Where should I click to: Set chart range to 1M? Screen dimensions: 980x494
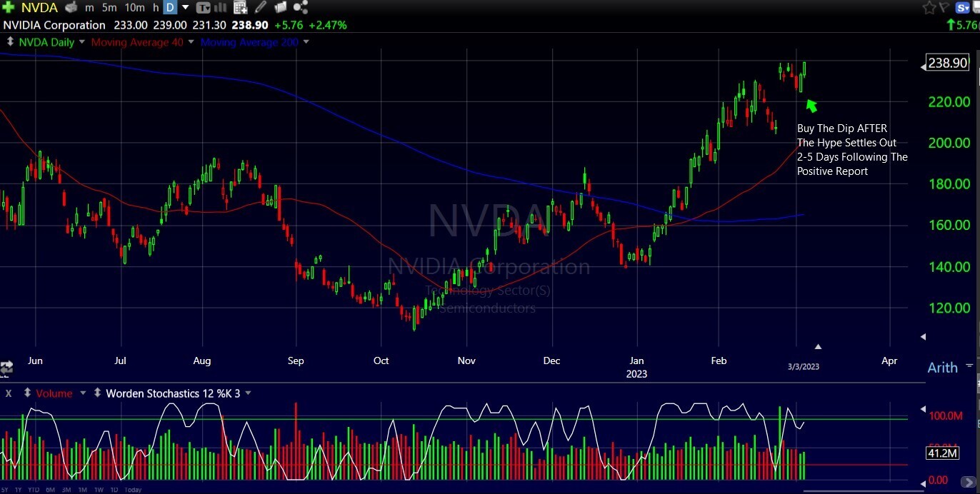[x=83, y=490]
